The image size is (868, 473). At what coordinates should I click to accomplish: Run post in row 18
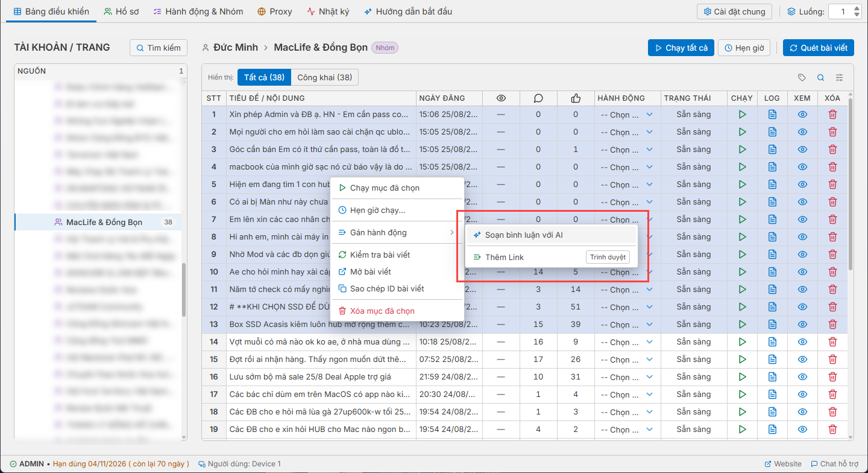click(742, 412)
